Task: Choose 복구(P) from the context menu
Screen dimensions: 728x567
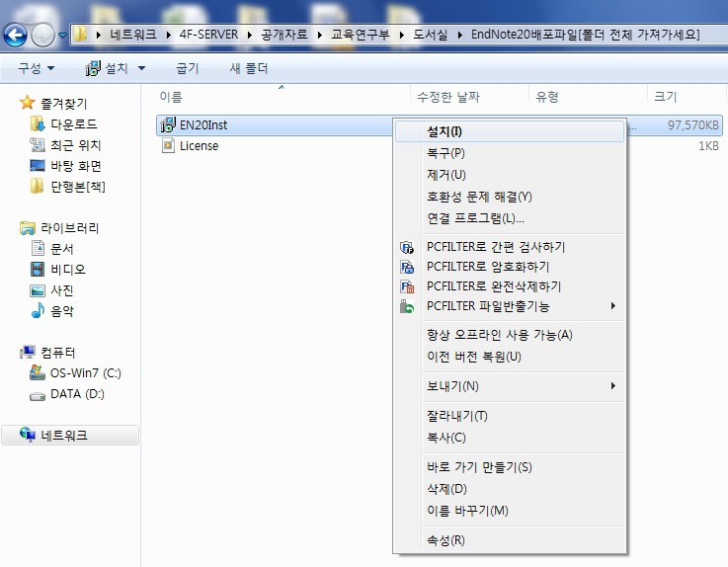Action: tap(509, 153)
